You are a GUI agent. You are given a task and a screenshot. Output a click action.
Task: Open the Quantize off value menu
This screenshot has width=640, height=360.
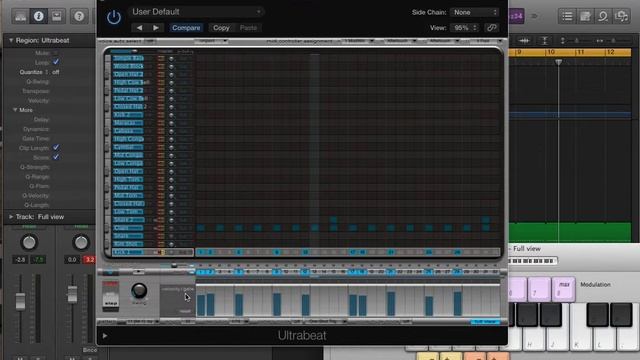56,72
